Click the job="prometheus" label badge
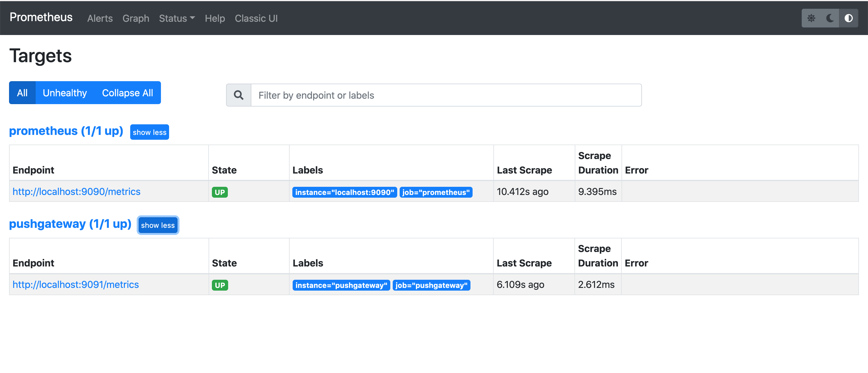The height and width of the screenshot is (373, 868). 436,192
